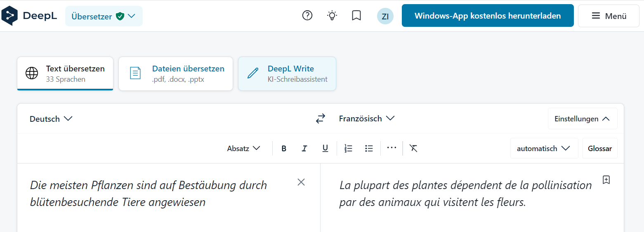
Task: Swap source and target languages
Action: coord(321,118)
